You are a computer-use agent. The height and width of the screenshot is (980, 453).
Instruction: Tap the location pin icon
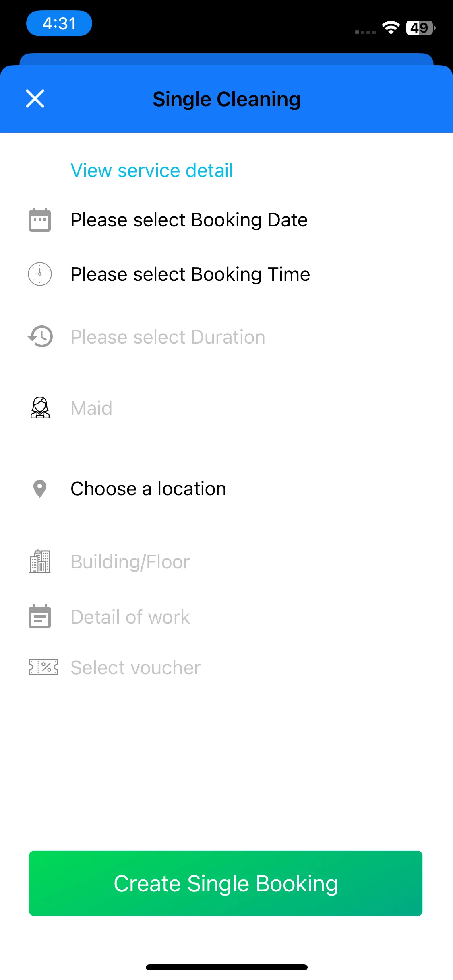[x=40, y=489]
